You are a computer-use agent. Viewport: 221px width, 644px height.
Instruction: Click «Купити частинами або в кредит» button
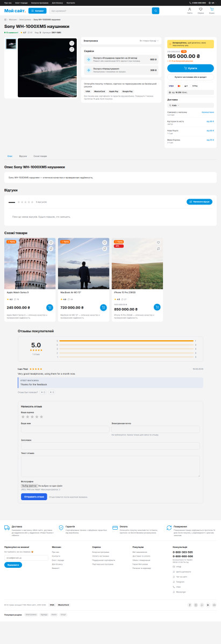tap(190, 77)
